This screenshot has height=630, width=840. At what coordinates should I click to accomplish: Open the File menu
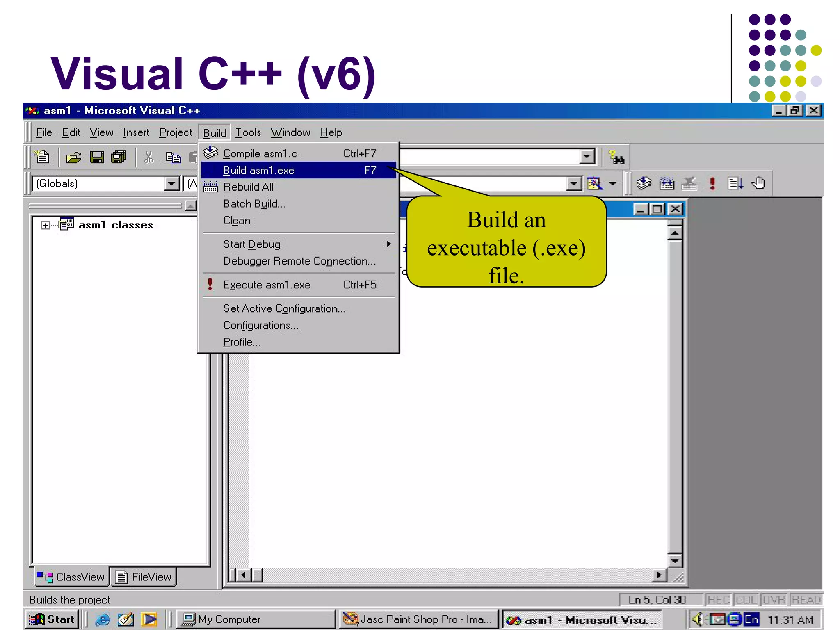tap(44, 132)
